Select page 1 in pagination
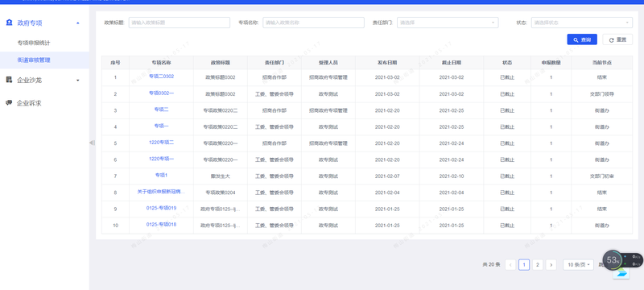 point(524,265)
